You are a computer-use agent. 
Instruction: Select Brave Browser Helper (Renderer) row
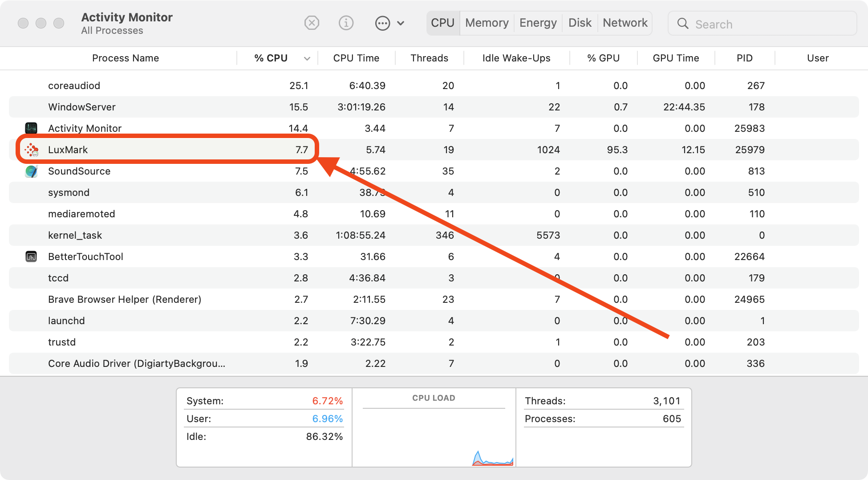pos(434,299)
